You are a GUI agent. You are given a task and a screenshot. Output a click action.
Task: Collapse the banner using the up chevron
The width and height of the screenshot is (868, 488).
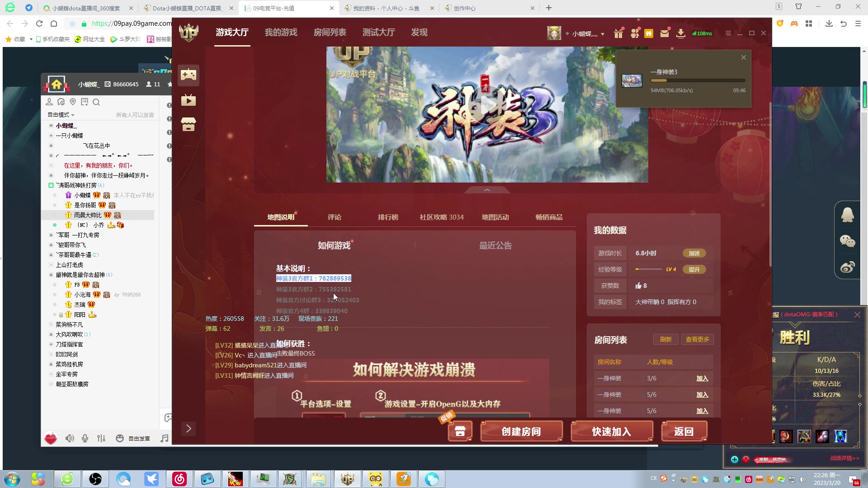[487, 190]
